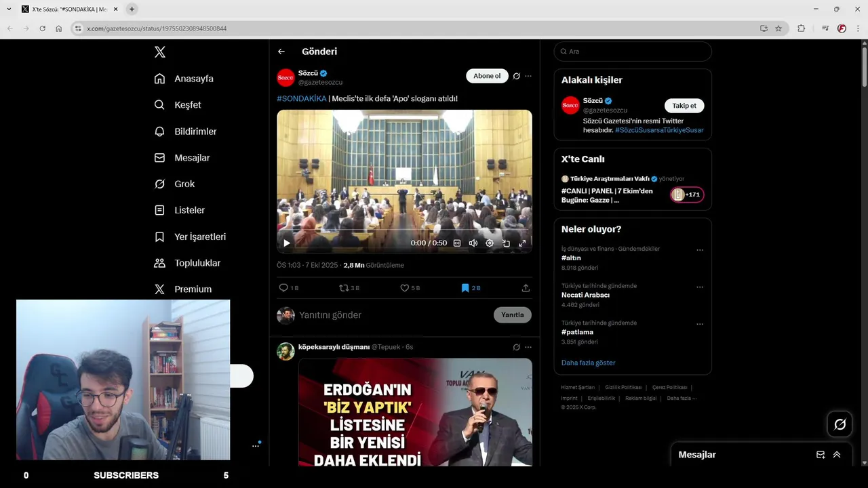Open Yer İşaretleri bookmarks
868x488 pixels.
coord(190,237)
